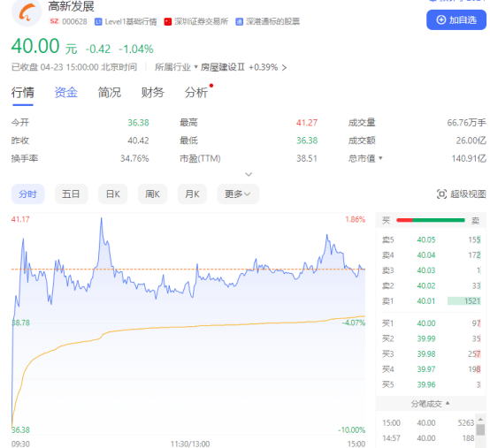Open the 更多 chart period dropdown
Image resolution: width=490 pixels, height=448 pixels.
click(x=238, y=194)
